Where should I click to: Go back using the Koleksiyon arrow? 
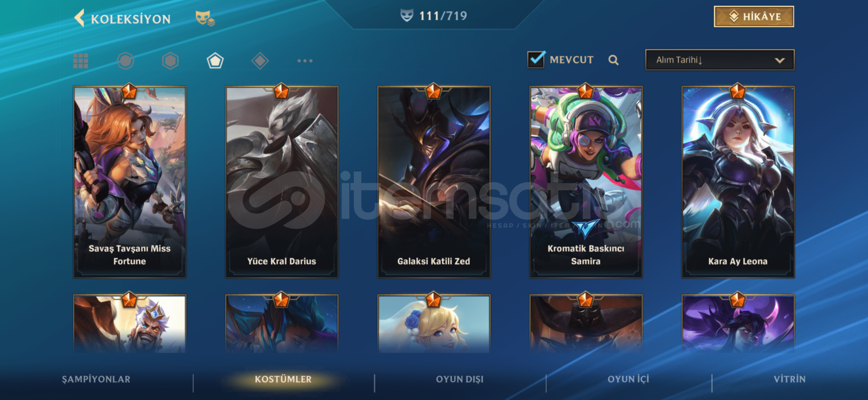point(79,18)
